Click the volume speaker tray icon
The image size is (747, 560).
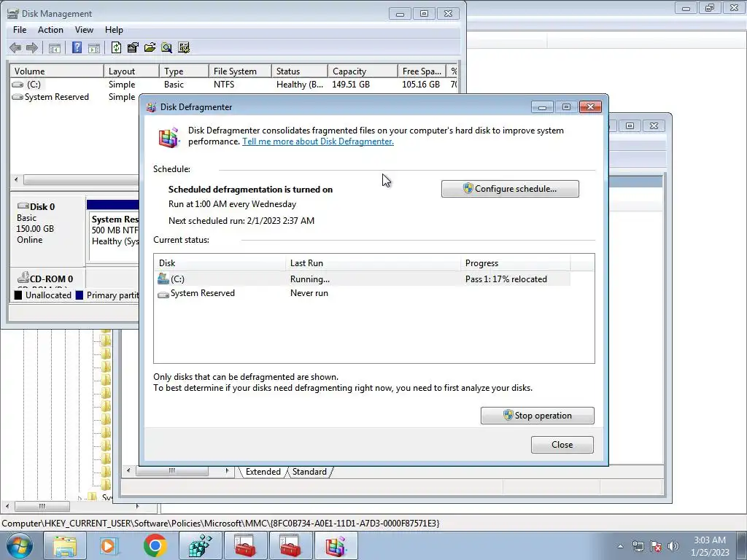click(673, 546)
